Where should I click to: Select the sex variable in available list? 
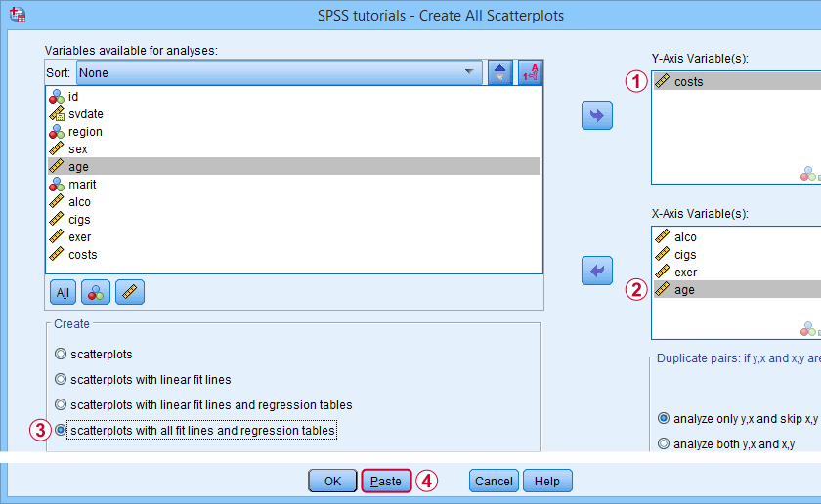(294, 149)
